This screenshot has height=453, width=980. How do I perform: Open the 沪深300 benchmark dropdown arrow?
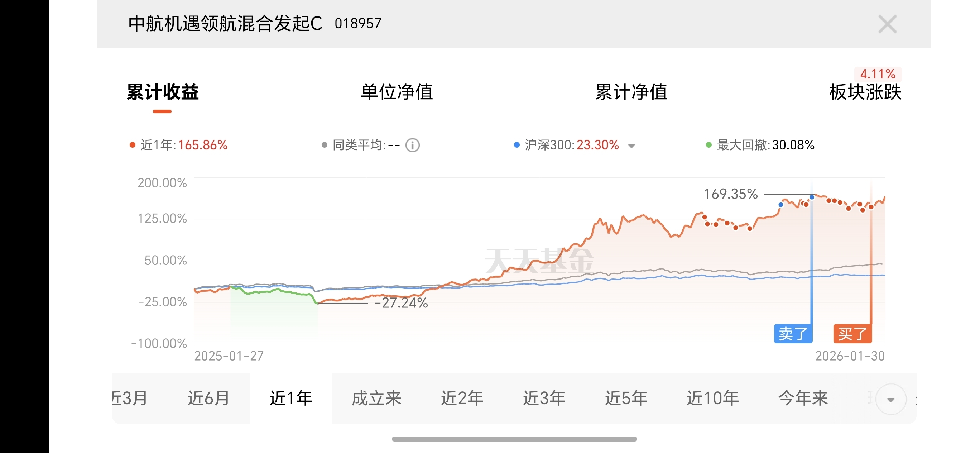coord(631,146)
